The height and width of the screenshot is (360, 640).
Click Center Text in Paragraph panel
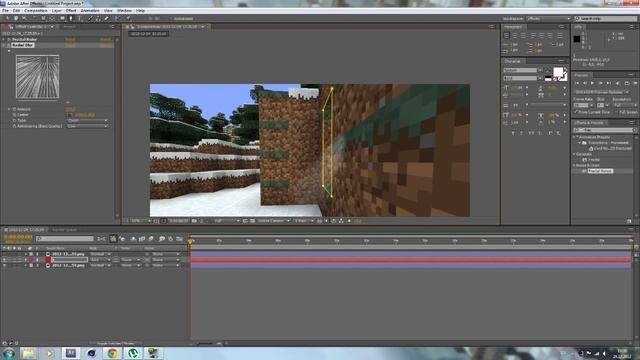(x=515, y=36)
